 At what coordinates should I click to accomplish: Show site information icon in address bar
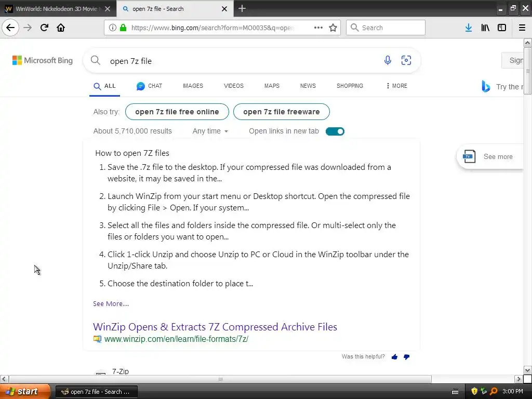click(x=113, y=28)
